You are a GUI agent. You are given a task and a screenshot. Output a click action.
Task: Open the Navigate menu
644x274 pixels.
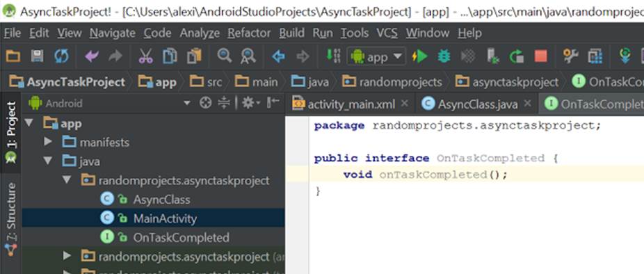point(113,33)
